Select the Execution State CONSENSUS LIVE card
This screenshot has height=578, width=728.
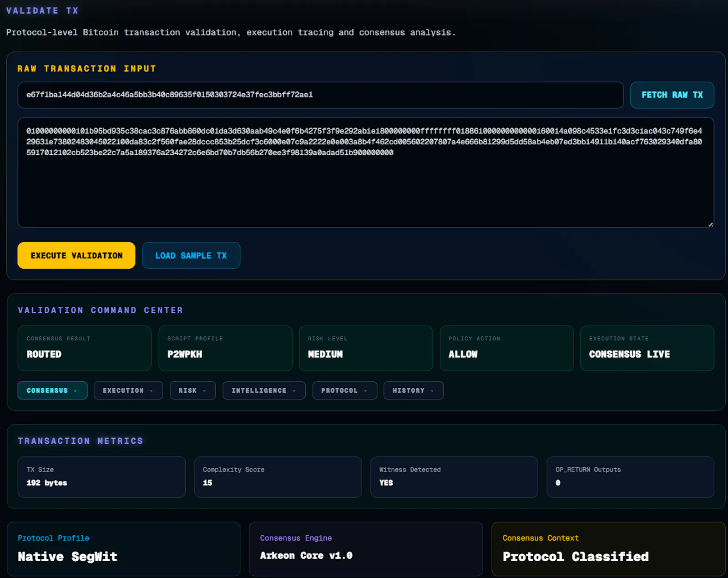pos(647,348)
